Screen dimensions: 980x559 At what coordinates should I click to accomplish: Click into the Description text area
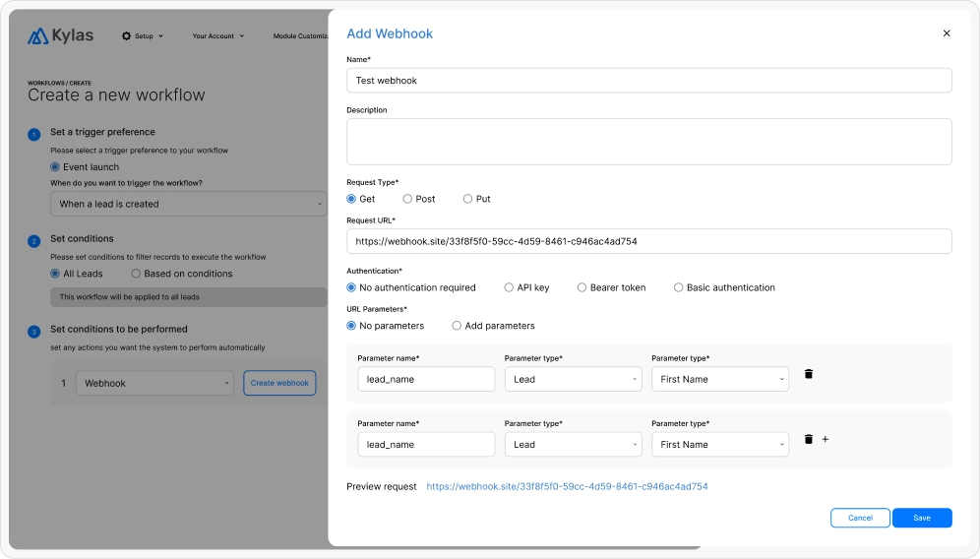click(648, 142)
